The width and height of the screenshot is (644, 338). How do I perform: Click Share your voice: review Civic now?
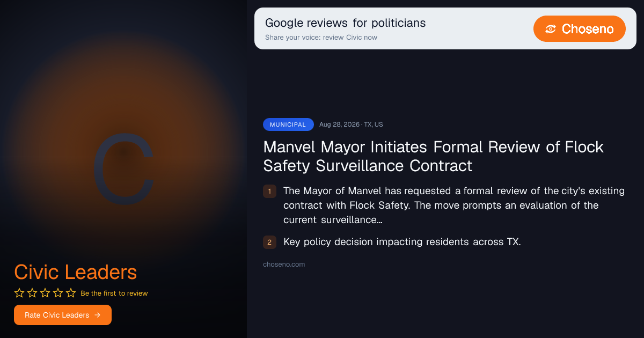(321, 38)
